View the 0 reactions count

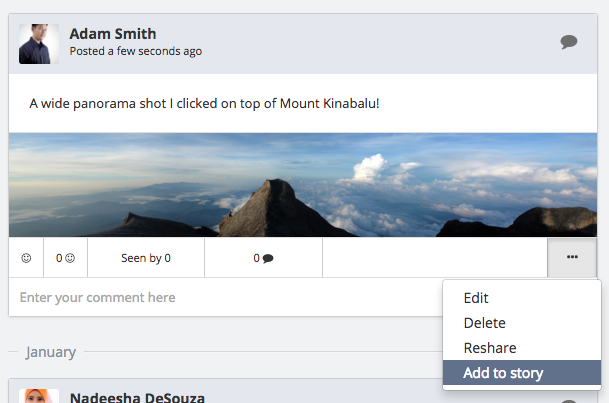click(65, 258)
